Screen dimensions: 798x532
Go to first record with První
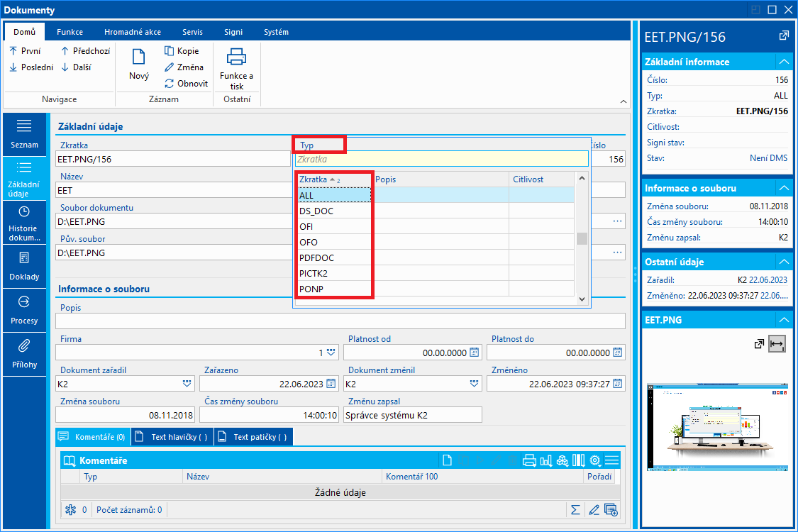click(26, 51)
